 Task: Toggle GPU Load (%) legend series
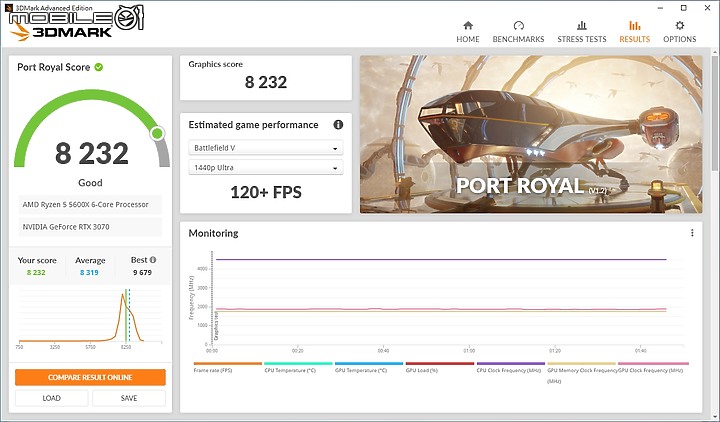pyautogui.click(x=439, y=367)
